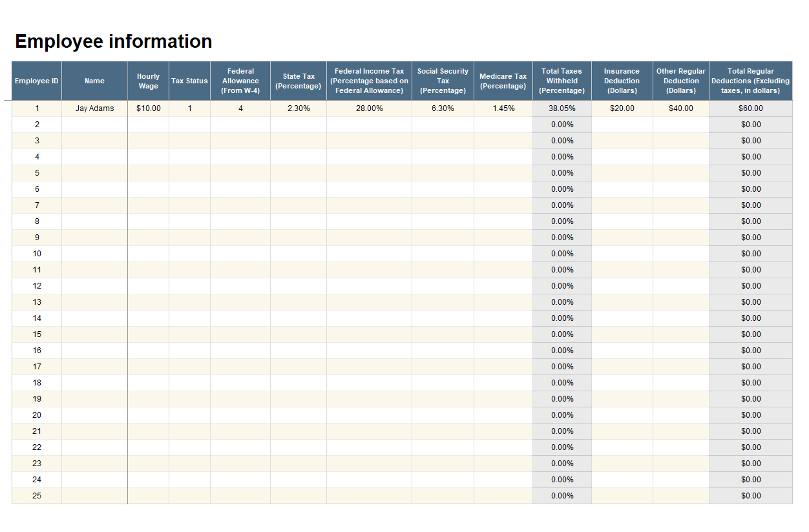
Task: Select the $40.00 other regular deduction cell
Action: coord(680,108)
